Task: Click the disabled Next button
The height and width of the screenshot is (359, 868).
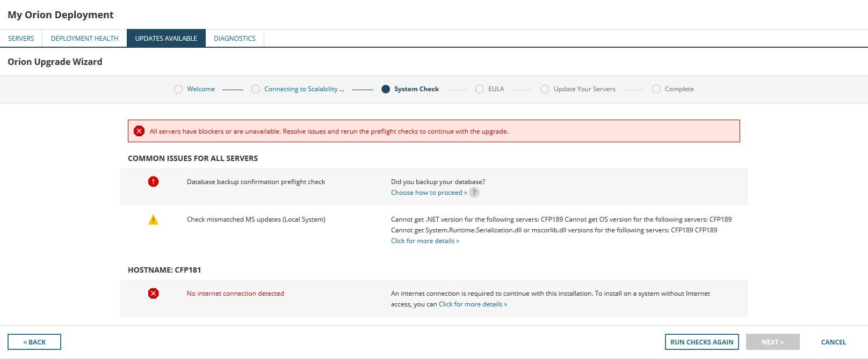Action: (x=772, y=342)
